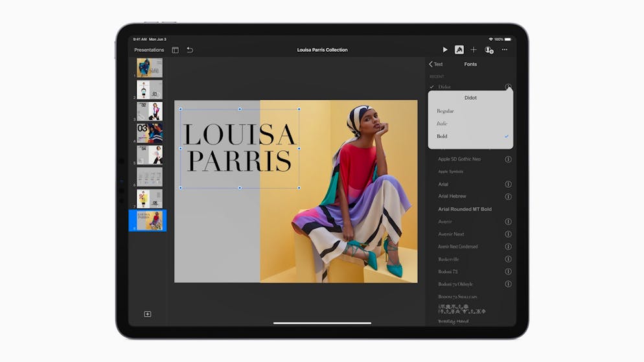Open slide 3 thumbnail in navigator
Image resolution: width=644 pixels, height=362 pixels.
(150, 111)
